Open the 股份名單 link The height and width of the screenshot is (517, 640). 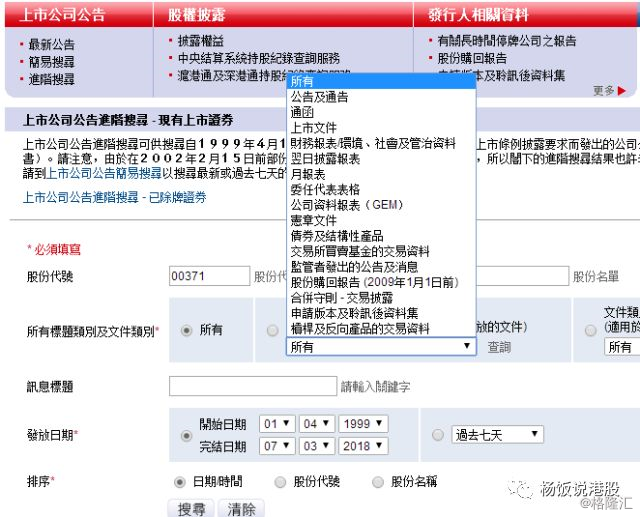pyautogui.click(x=596, y=277)
